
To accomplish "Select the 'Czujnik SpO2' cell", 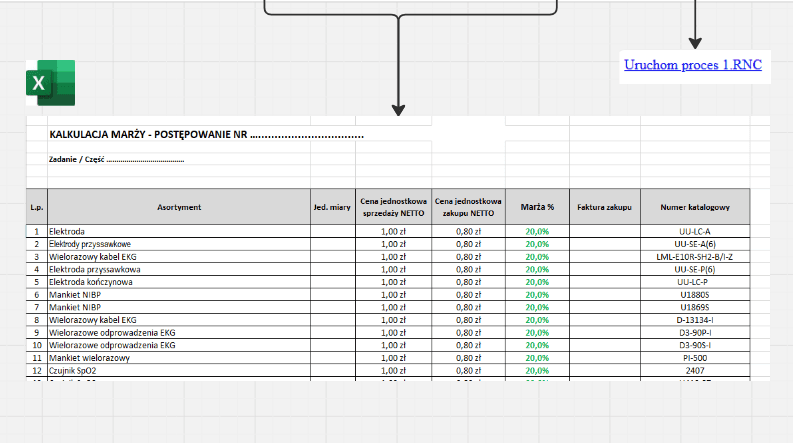I will (179, 371).
